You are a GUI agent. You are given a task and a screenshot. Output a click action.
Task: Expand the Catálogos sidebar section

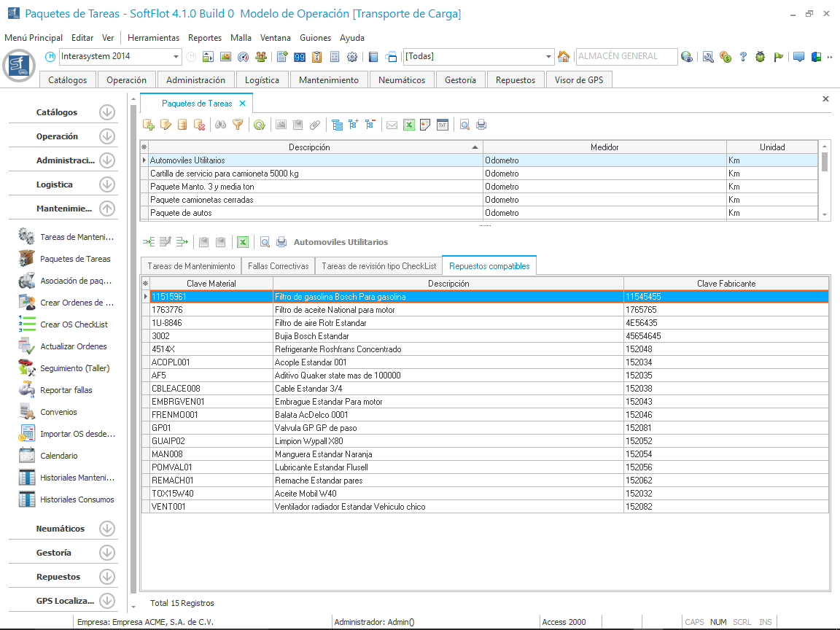tap(107, 112)
